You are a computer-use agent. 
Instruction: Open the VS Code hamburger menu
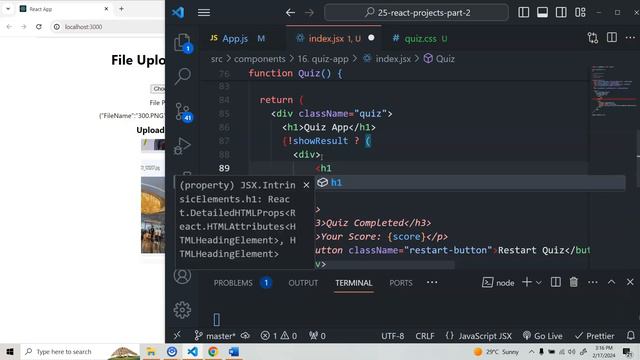coord(204,13)
